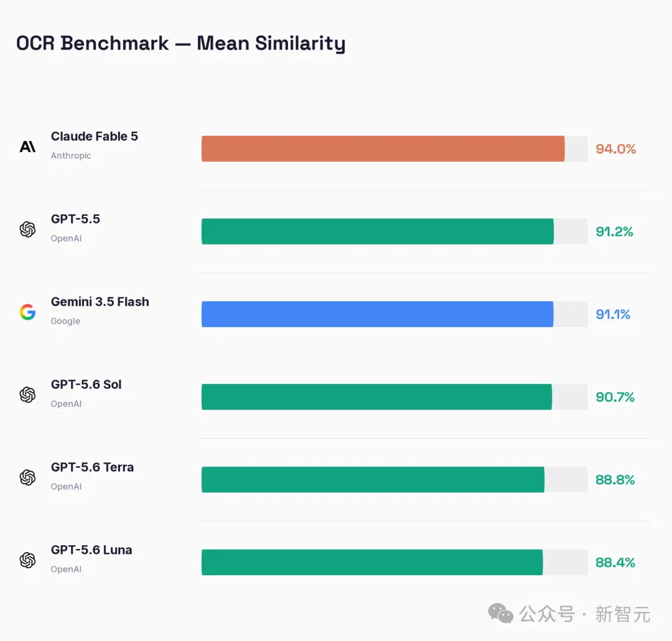The width and height of the screenshot is (672, 641).
Task: Click the Google logo beside Gemini 3.5 Flash
Action: (27, 312)
